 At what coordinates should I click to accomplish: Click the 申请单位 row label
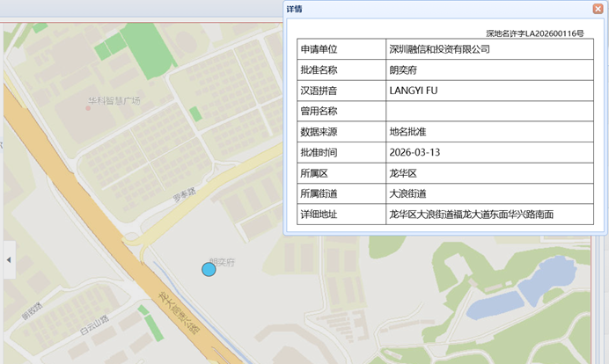pyautogui.click(x=319, y=49)
